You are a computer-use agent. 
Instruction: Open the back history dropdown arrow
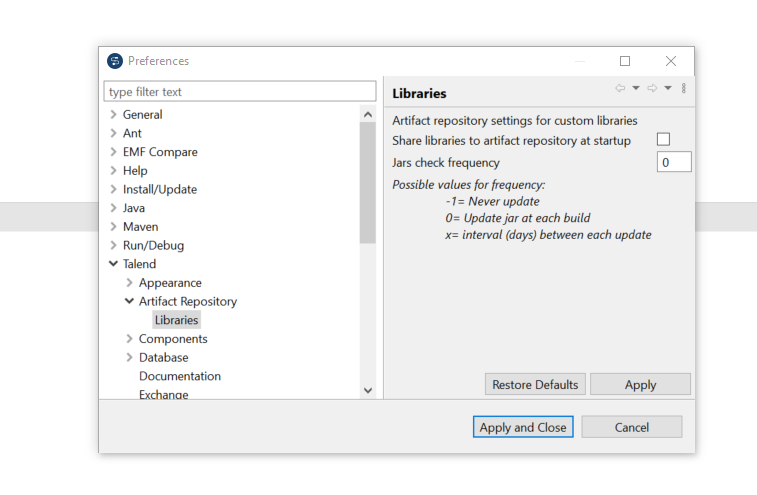pos(636,88)
